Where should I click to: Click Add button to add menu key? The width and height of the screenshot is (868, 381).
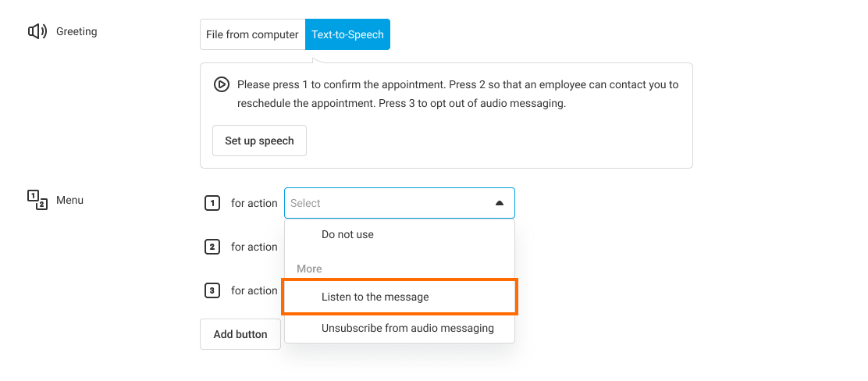[x=240, y=334]
